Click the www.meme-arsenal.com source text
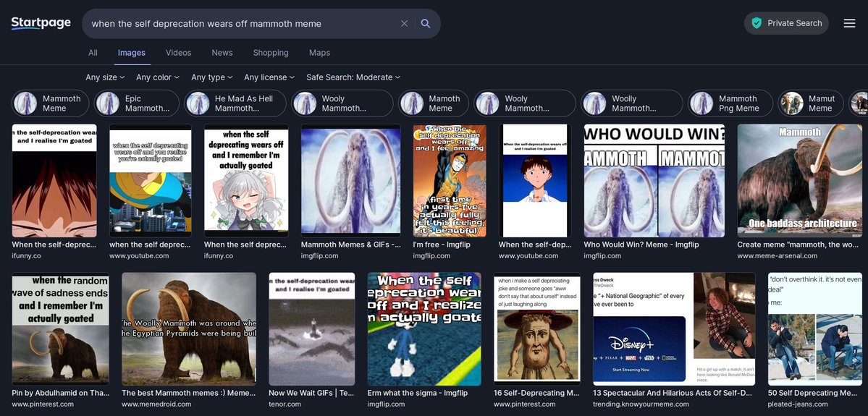The width and height of the screenshot is (868, 416). point(778,255)
